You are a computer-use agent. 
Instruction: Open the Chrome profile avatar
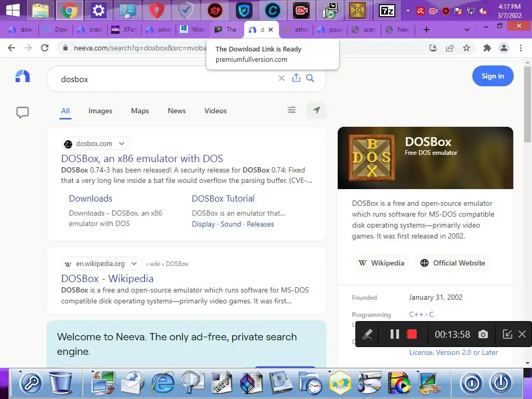[x=504, y=48]
